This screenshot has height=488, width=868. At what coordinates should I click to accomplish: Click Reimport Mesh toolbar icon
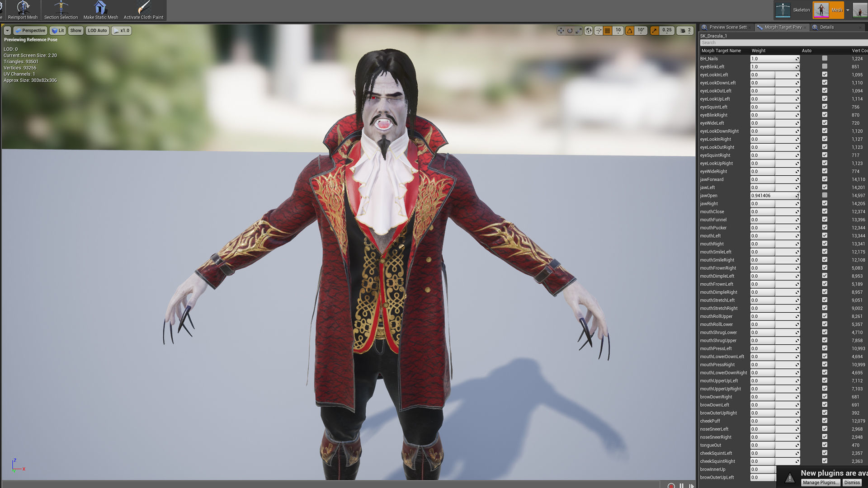coord(23,10)
